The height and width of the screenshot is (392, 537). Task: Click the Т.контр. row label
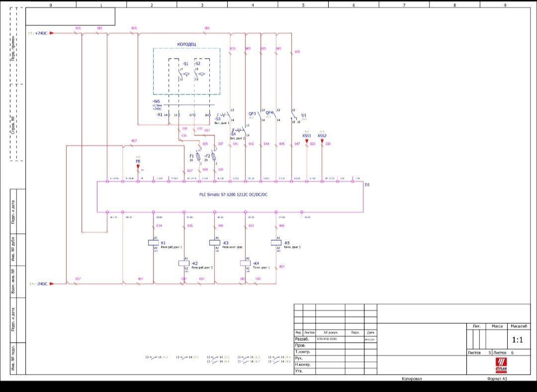click(302, 352)
